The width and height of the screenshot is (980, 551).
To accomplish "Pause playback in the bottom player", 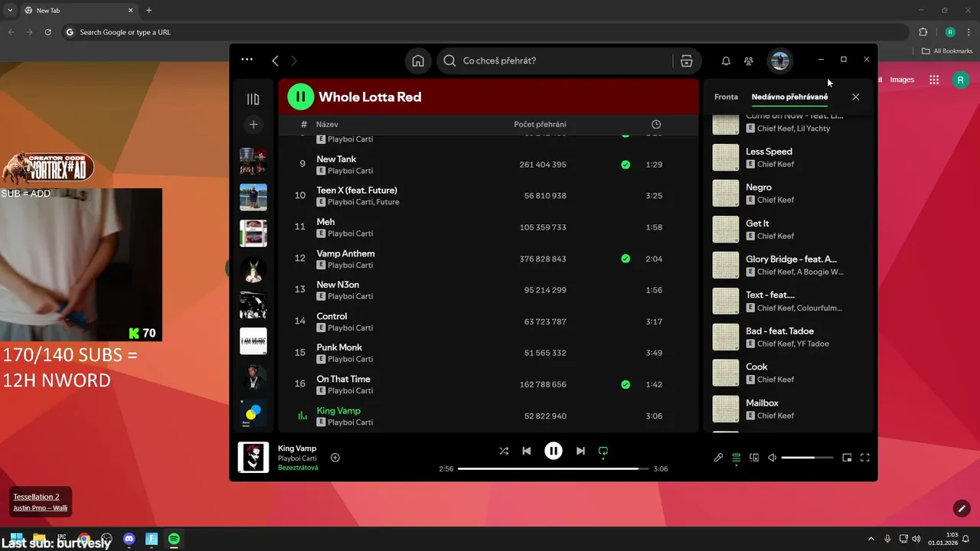I will coord(554,451).
